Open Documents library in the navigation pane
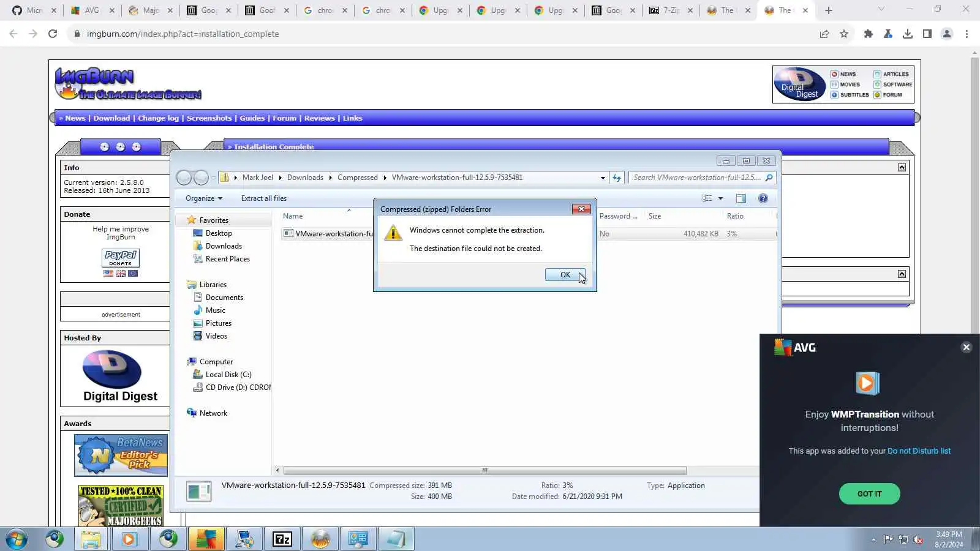980x551 pixels. [x=224, y=298]
